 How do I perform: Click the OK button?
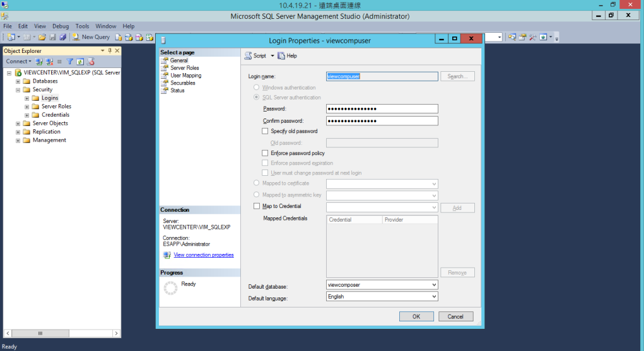(416, 316)
